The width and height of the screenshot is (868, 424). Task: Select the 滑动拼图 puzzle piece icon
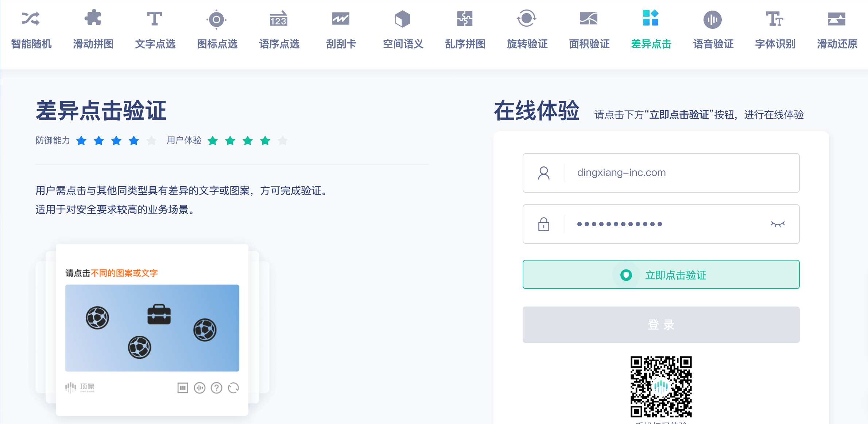[x=93, y=18]
